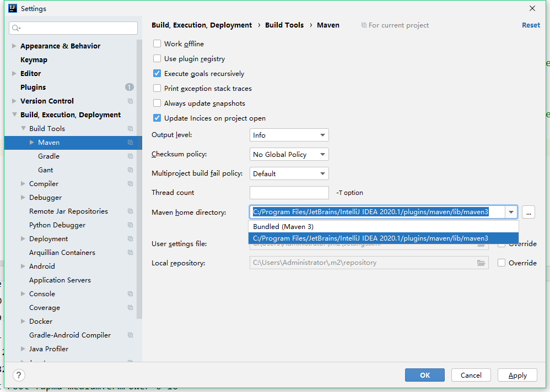Select Bundled (Maven 3) option
550x392 pixels.
click(384, 227)
